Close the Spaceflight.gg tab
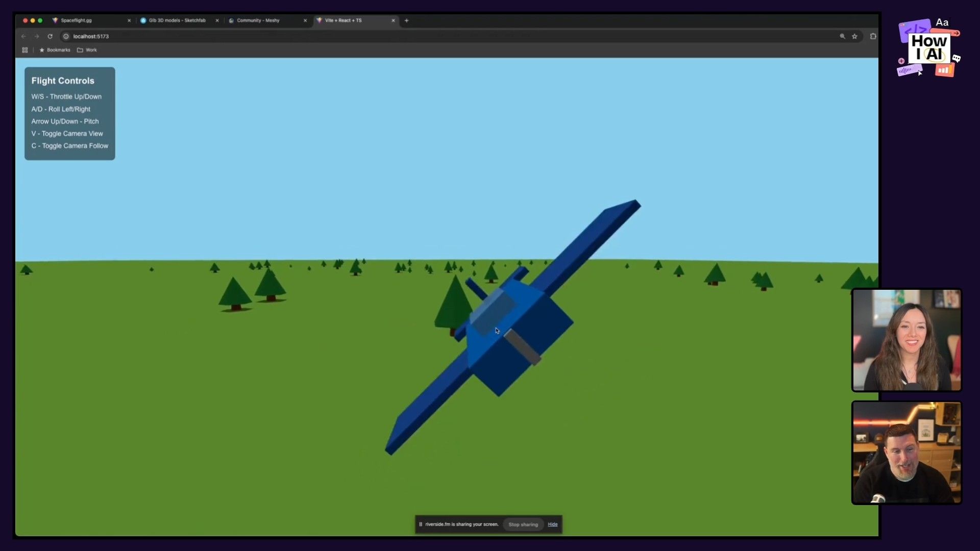This screenshot has height=551, width=980. point(129,21)
